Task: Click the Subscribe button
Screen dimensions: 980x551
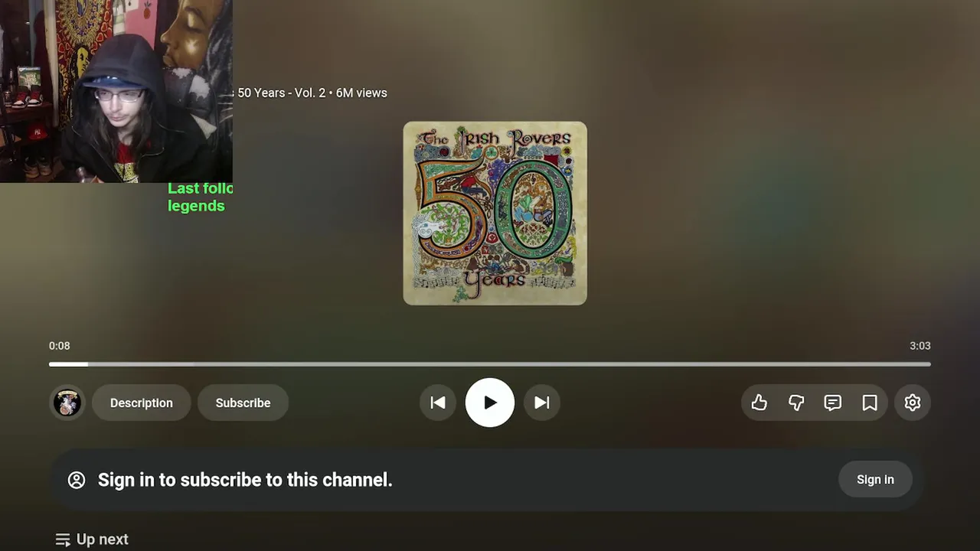Action: (243, 403)
